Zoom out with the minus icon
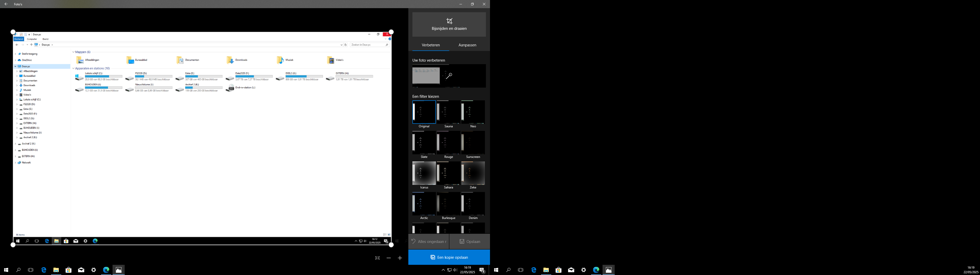Image resolution: width=980 pixels, height=275 pixels. click(388, 258)
